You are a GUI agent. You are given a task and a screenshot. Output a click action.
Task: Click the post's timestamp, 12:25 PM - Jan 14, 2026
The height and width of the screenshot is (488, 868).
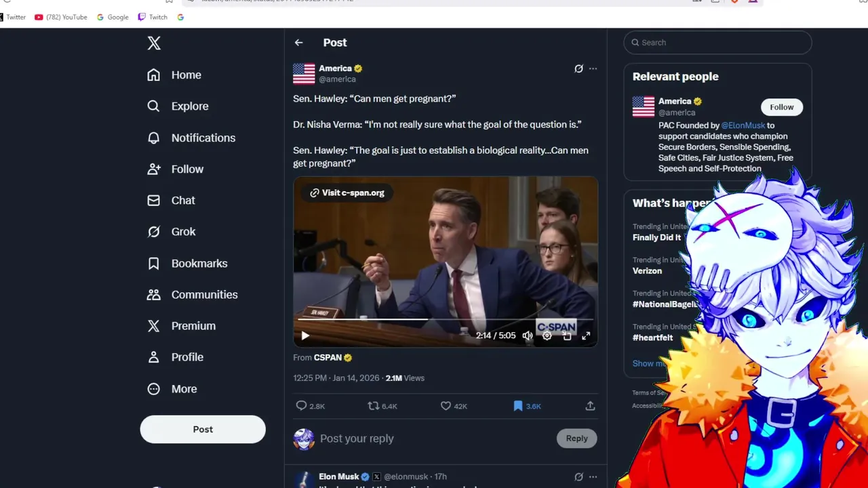[x=336, y=378]
